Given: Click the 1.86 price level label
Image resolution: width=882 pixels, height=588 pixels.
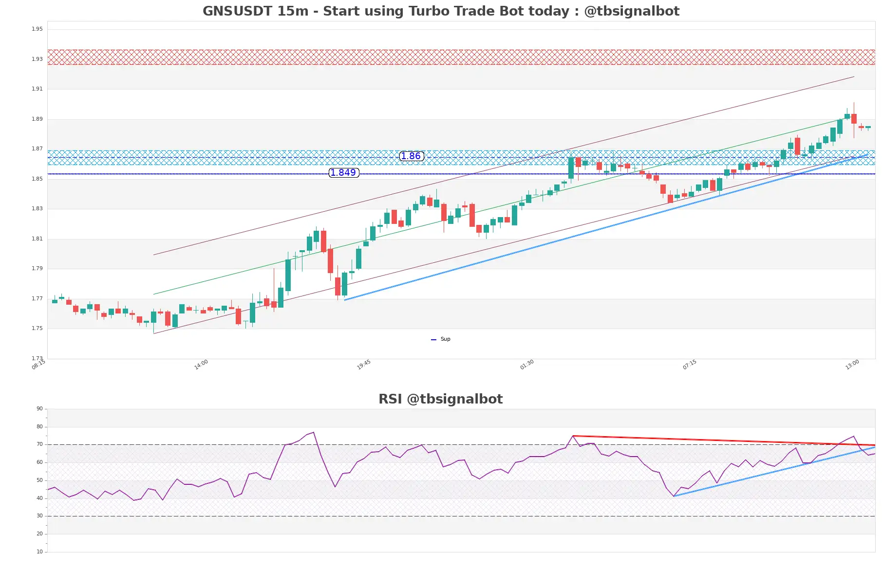Looking at the screenshot, I should tap(412, 156).
